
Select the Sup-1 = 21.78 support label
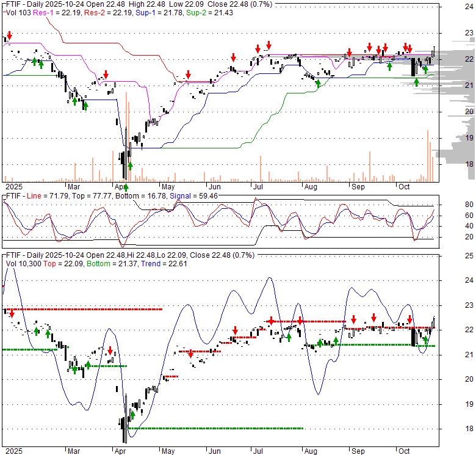[x=131, y=12]
